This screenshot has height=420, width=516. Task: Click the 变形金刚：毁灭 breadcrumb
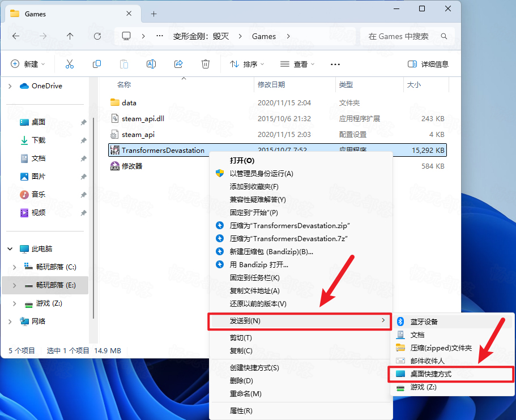201,36
